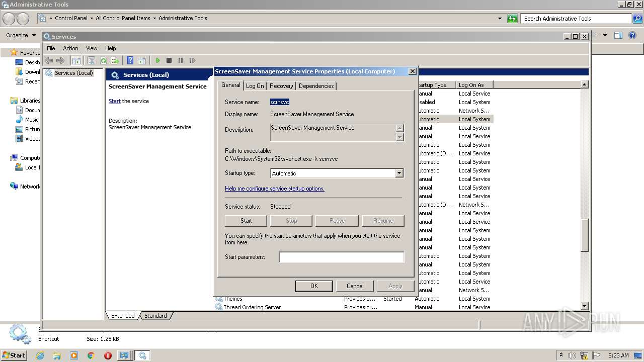Click the Restart Service toolbar icon
Image resolution: width=644 pixels, height=362 pixels.
click(192, 60)
